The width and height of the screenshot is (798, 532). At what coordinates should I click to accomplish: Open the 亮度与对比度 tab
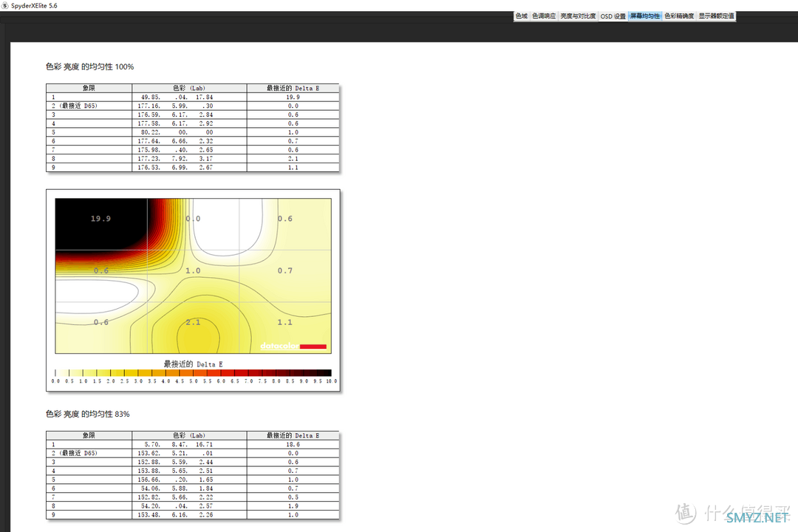(x=578, y=16)
